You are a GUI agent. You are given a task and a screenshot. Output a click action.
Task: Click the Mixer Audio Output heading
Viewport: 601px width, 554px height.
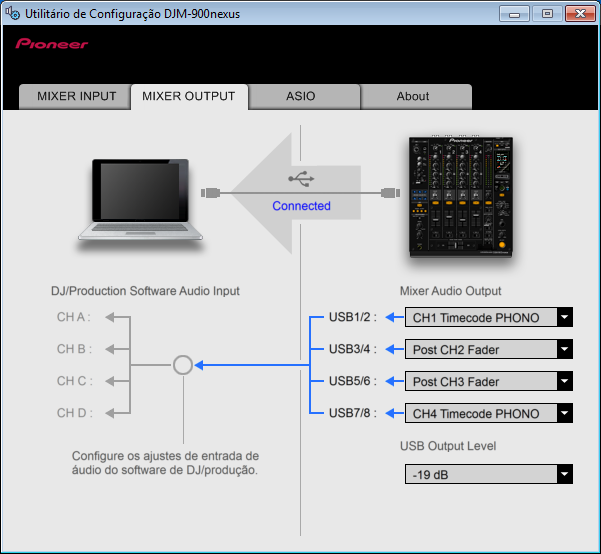(450, 291)
